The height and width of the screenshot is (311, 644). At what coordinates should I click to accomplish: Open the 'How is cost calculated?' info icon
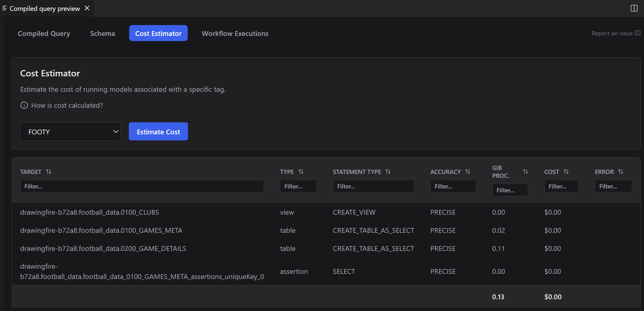[24, 105]
